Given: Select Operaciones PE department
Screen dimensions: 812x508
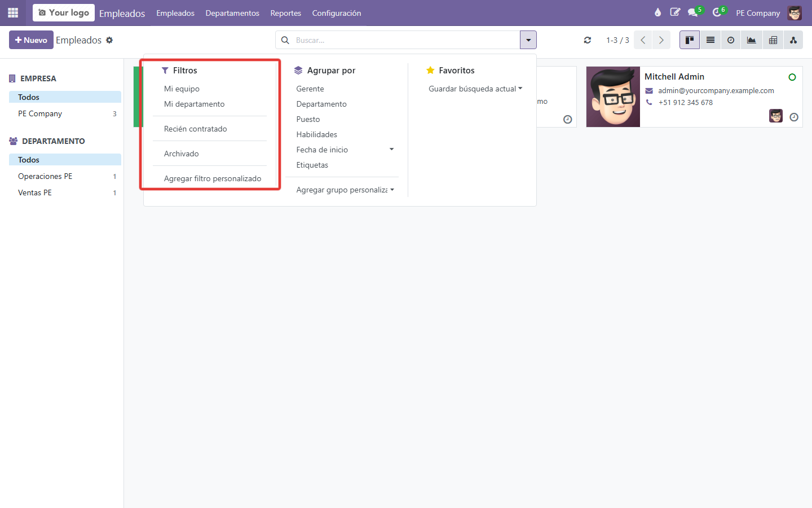Looking at the screenshot, I should [x=65, y=176].
